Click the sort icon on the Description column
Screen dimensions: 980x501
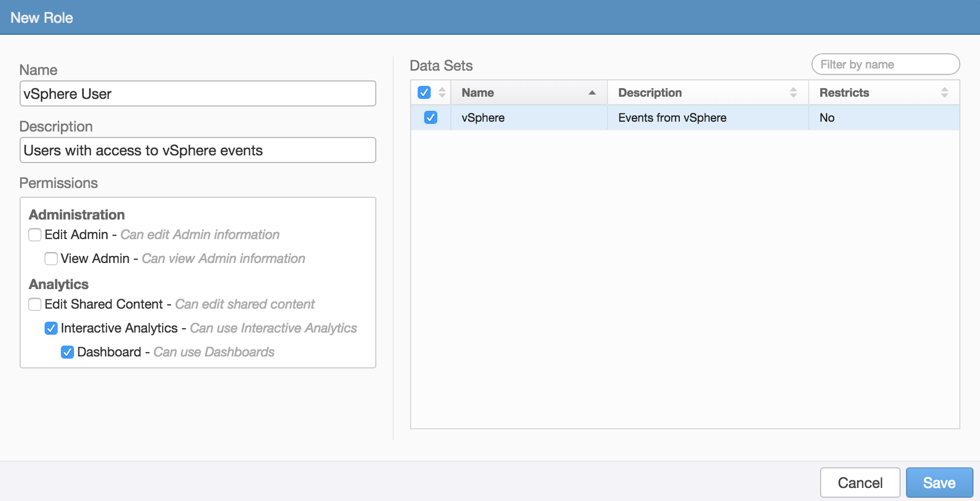click(x=793, y=92)
